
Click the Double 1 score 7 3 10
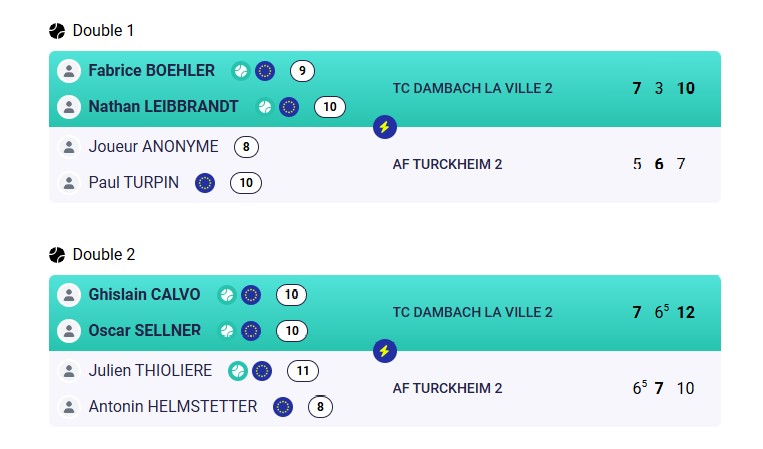pos(663,89)
